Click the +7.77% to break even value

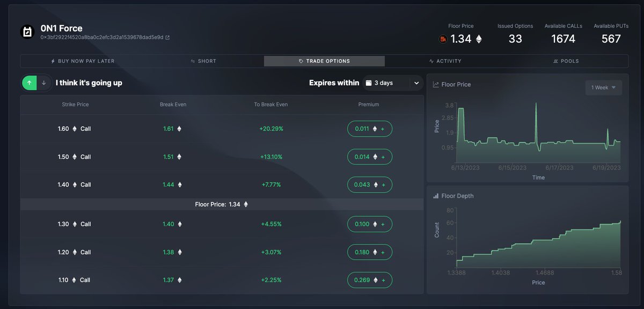pyautogui.click(x=271, y=185)
